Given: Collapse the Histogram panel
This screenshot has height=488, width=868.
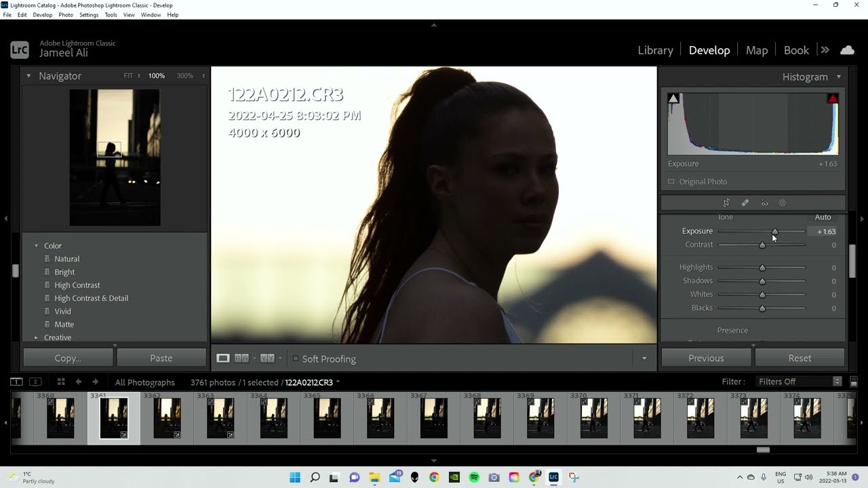Looking at the screenshot, I should pyautogui.click(x=839, y=77).
